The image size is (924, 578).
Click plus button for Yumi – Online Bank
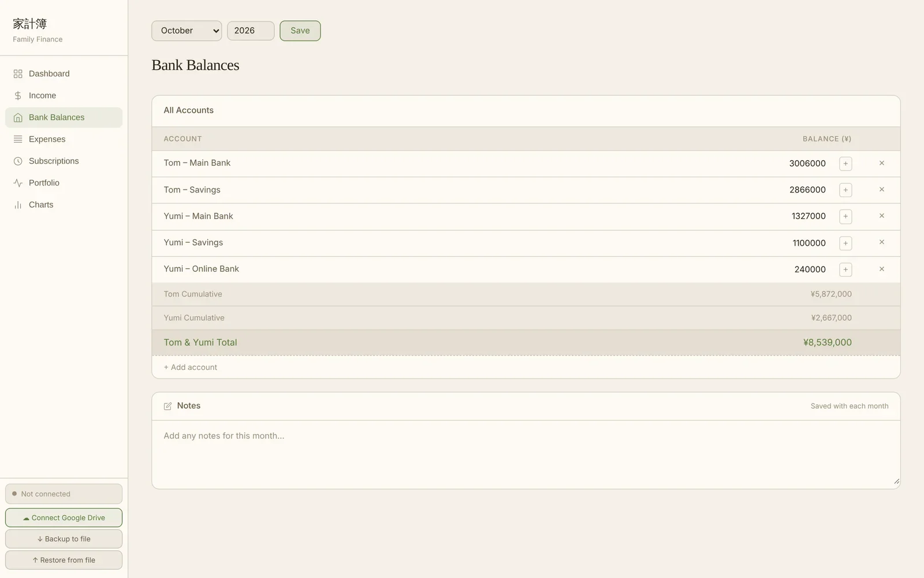pyautogui.click(x=845, y=270)
